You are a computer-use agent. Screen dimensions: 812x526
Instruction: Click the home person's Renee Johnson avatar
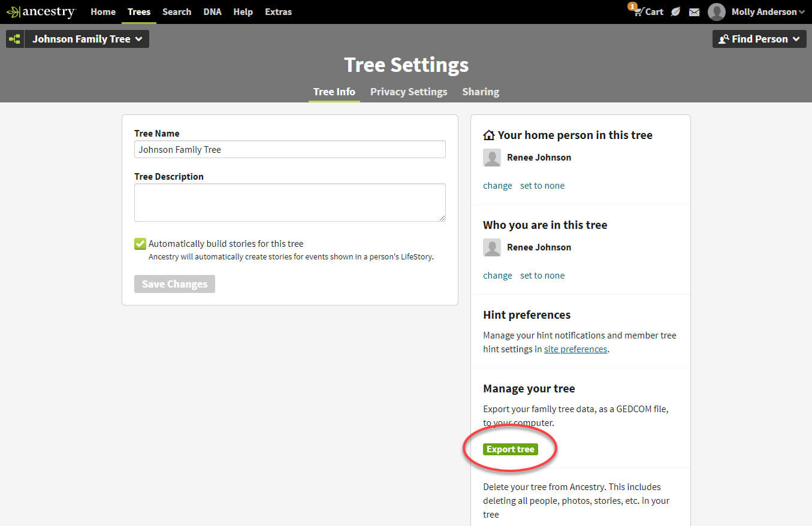(492, 158)
